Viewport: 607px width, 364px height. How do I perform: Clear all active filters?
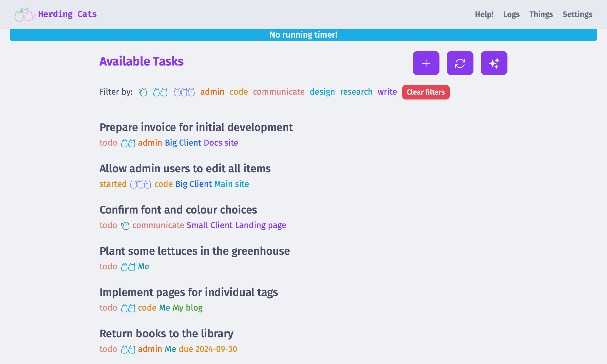tap(426, 92)
